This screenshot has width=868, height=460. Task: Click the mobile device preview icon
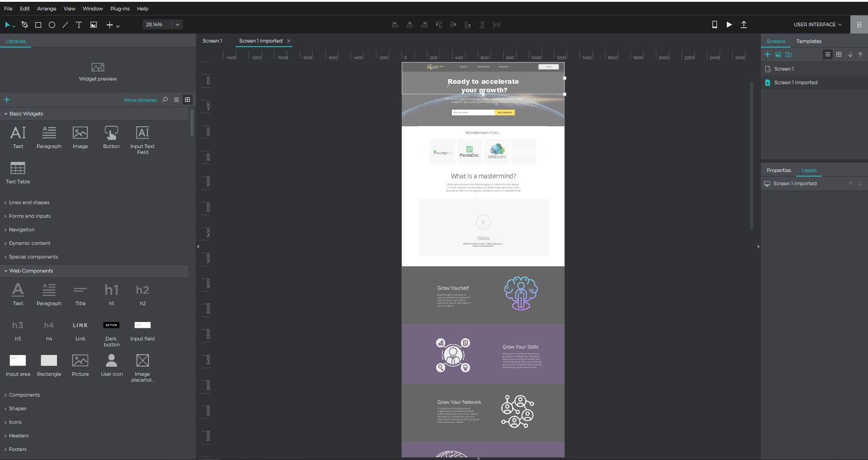[x=715, y=24]
